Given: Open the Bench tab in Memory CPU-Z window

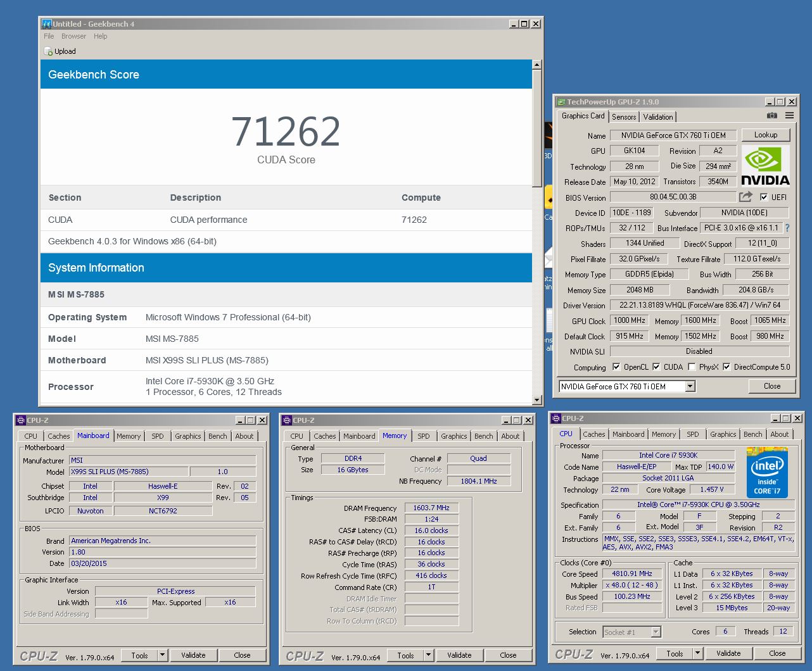Looking at the screenshot, I should pos(484,436).
